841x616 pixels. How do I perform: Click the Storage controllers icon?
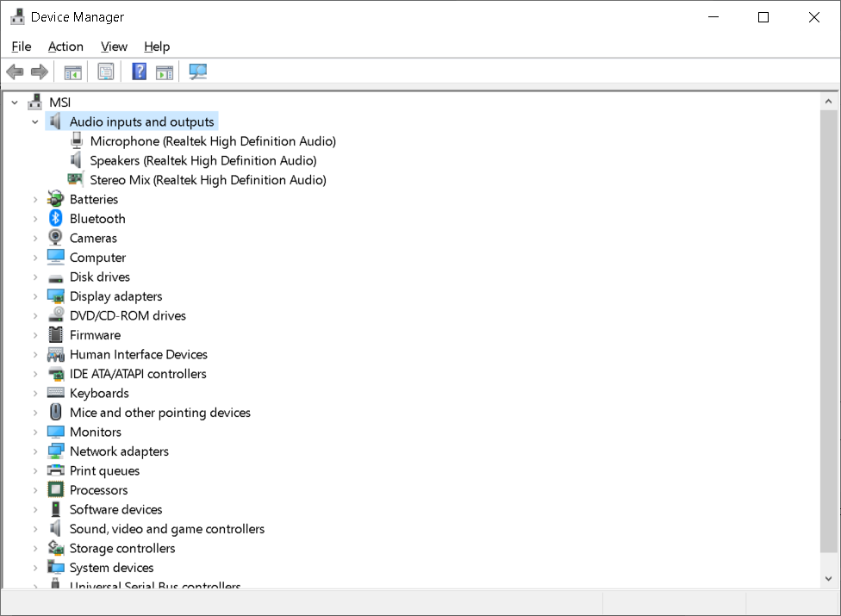pos(56,547)
